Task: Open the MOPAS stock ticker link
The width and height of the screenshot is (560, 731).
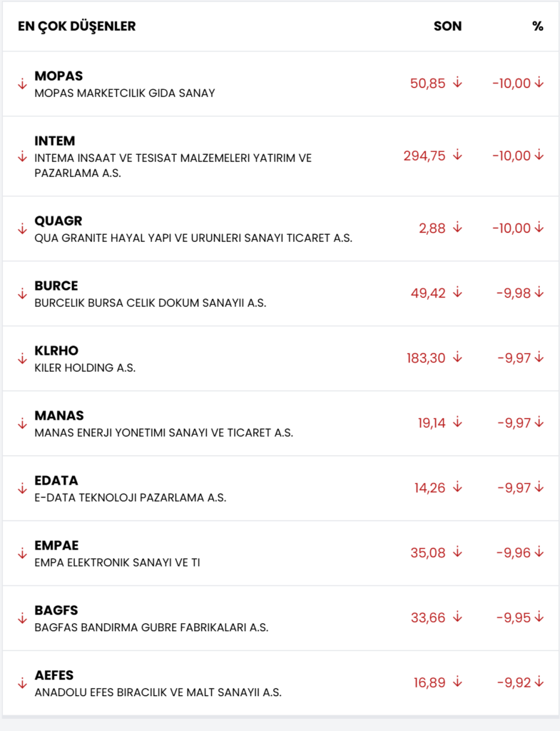Action: point(58,76)
